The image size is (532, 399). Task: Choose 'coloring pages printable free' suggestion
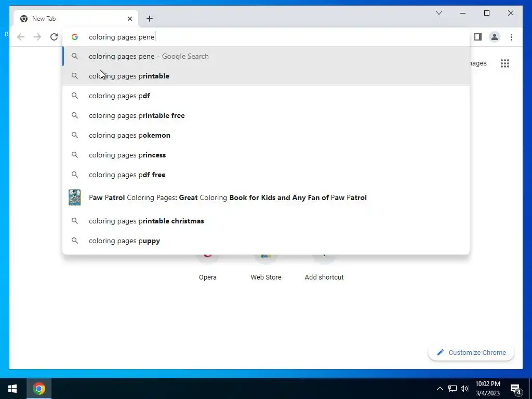coord(267,115)
